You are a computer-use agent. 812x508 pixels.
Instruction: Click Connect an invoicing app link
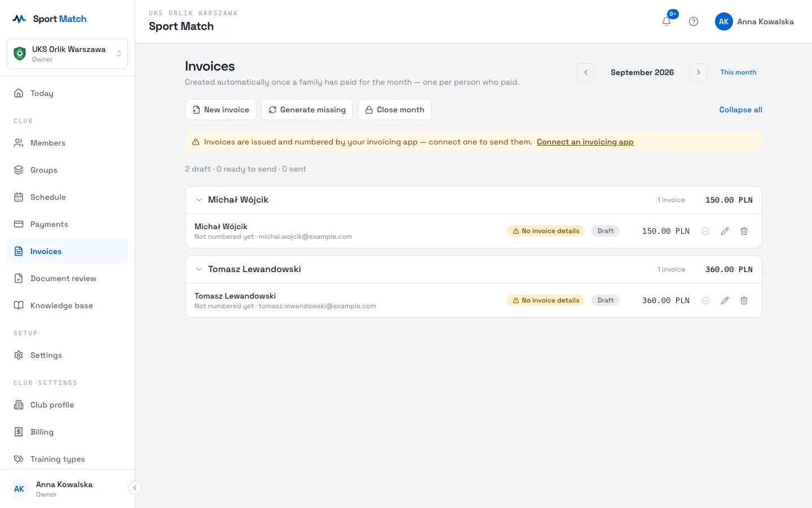(585, 142)
